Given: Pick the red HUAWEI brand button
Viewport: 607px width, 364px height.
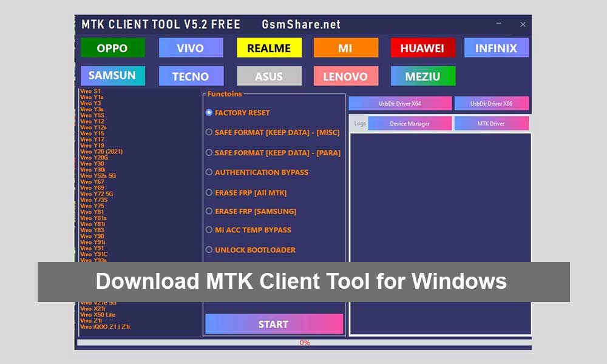Looking at the screenshot, I should click(x=422, y=47).
